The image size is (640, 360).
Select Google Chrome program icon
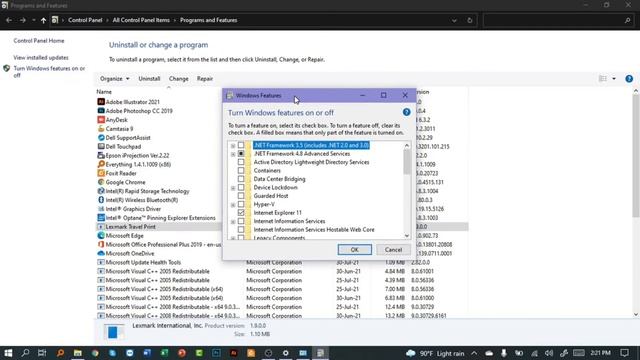(101, 182)
